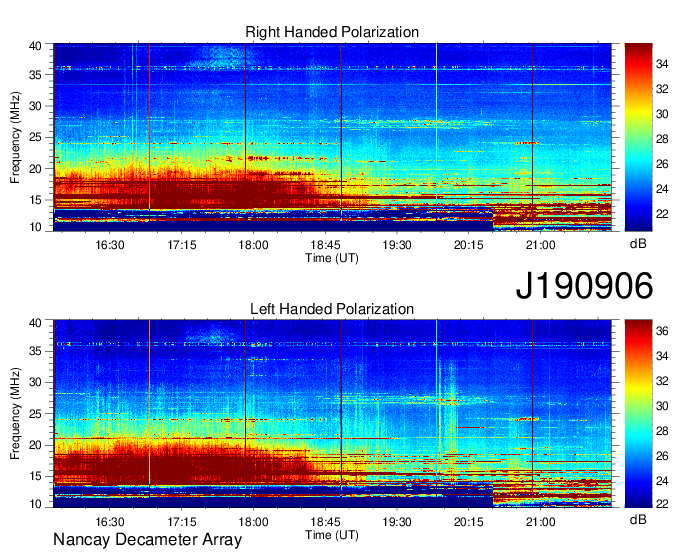This screenshot has width=680, height=552.
Task: Click the Nancay Decameter Array caption
Action: click(x=147, y=539)
